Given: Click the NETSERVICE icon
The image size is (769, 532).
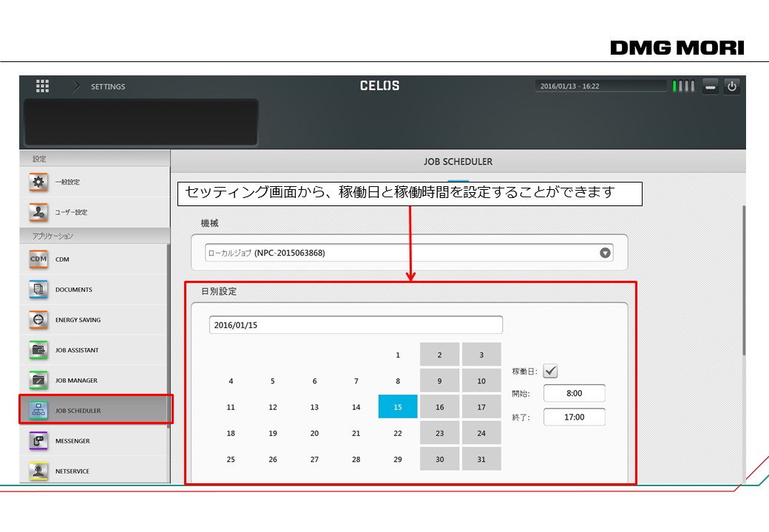Looking at the screenshot, I should coord(38,471).
